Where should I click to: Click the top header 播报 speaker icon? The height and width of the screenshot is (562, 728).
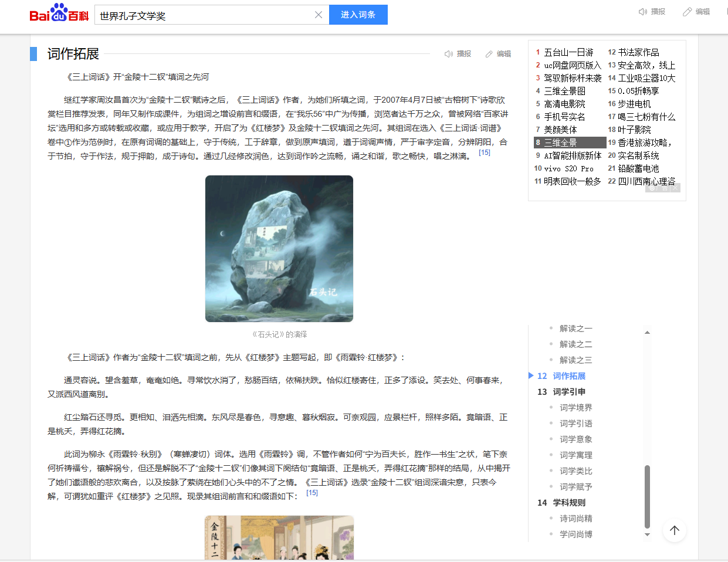pyautogui.click(x=643, y=12)
